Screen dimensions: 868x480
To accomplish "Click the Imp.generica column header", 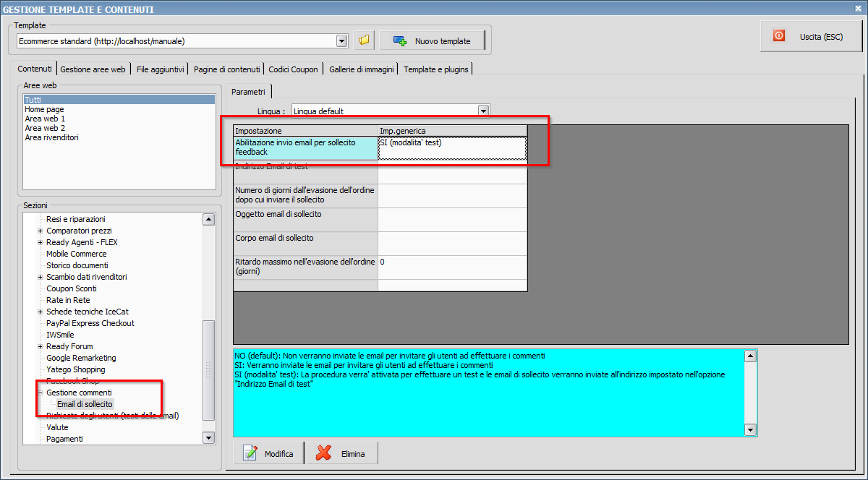I will coord(452,131).
